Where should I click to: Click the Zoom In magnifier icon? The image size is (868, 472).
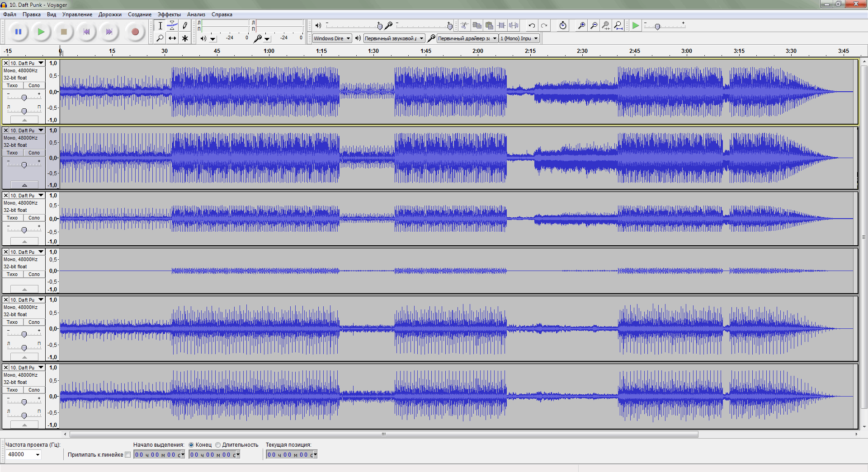[x=582, y=26]
